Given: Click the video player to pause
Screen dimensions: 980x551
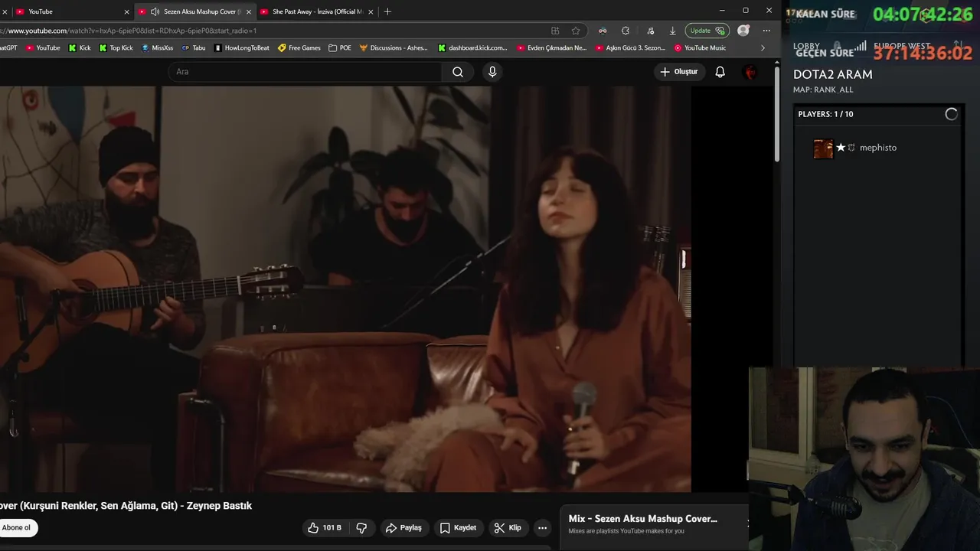Looking at the screenshot, I should pyautogui.click(x=345, y=289).
